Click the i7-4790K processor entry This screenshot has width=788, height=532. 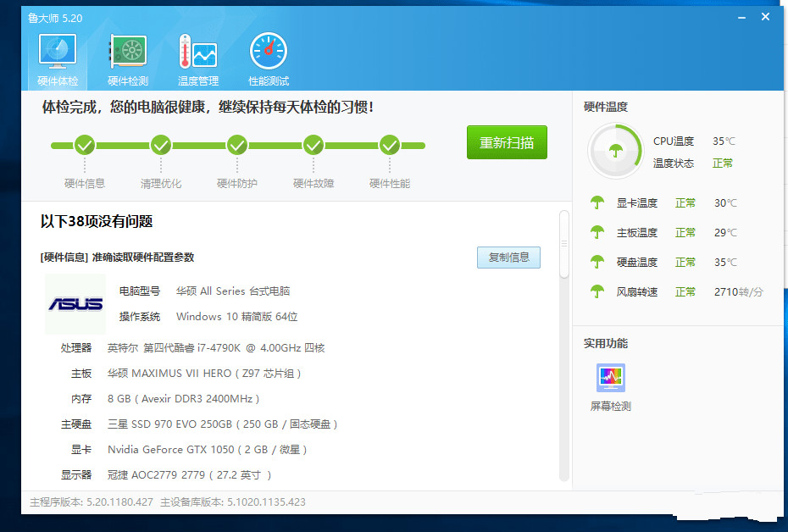(216, 347)
